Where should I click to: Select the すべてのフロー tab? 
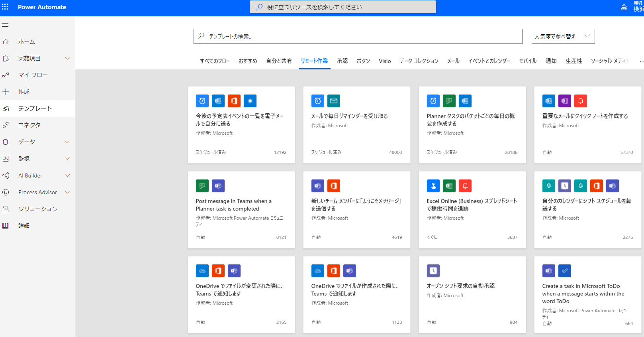pyautogui.click(x=215, y=61)
